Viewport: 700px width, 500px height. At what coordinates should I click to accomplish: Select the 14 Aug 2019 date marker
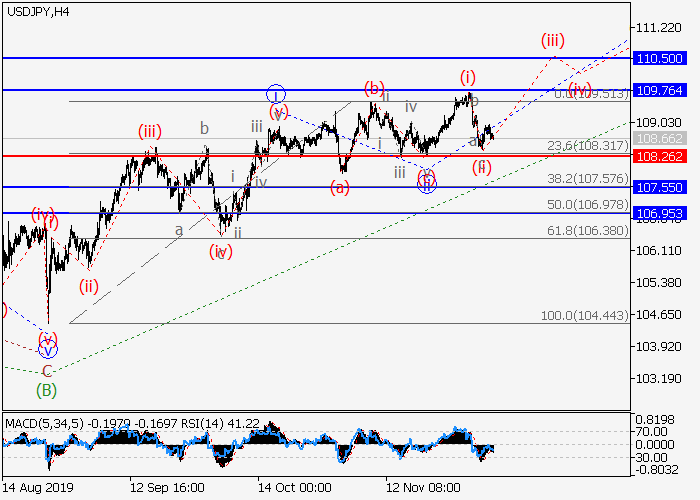[x=38, y=486]
